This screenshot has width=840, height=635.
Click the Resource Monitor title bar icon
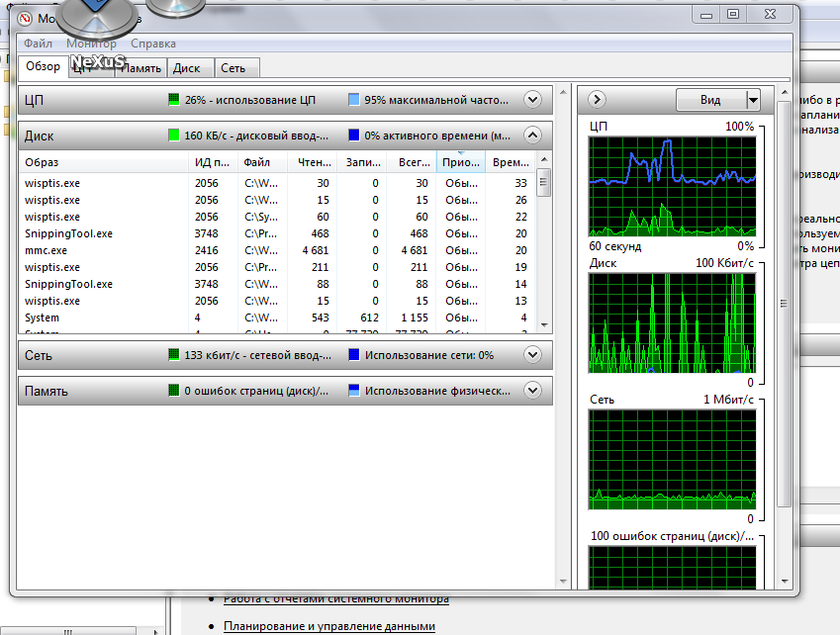(x=25, y=18)
